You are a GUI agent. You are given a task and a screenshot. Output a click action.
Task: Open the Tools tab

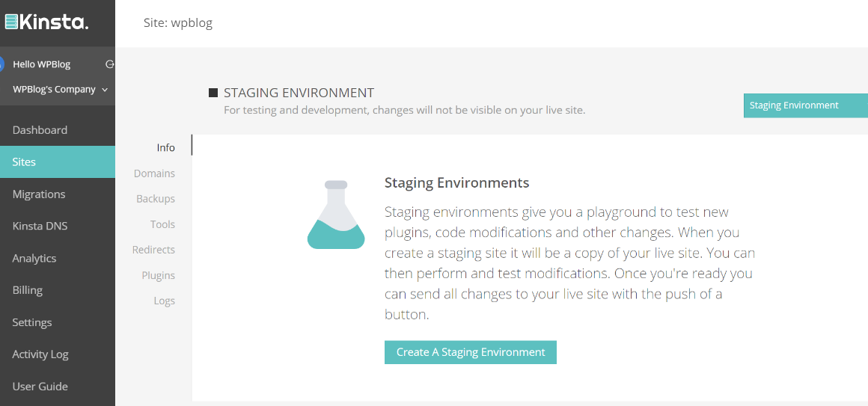click(163, 224)
